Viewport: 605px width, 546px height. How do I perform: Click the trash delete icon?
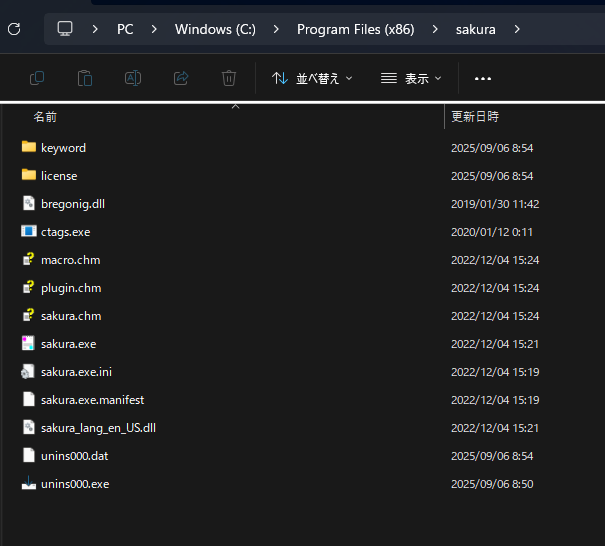(x=229, y=78)
